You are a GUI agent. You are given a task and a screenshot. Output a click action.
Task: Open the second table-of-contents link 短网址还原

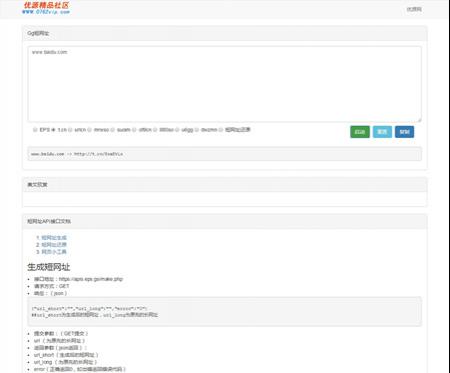pos(54,245)
